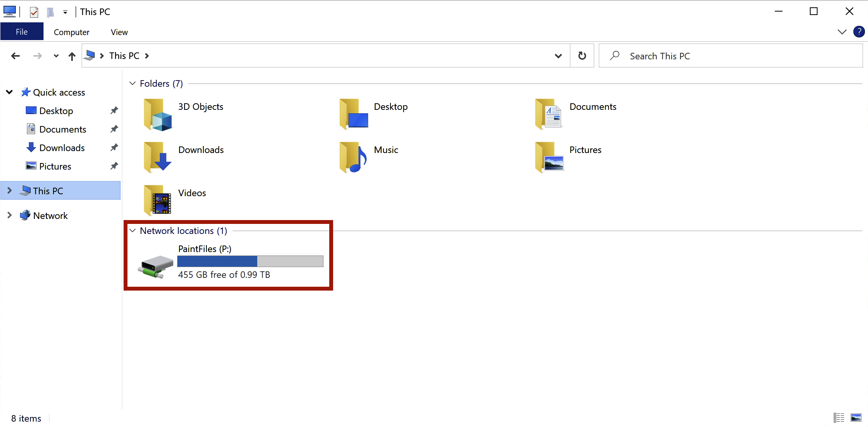
Task: Open the 3D Objects folder icon
Action: pyautogui.click(x=158, y=114)
